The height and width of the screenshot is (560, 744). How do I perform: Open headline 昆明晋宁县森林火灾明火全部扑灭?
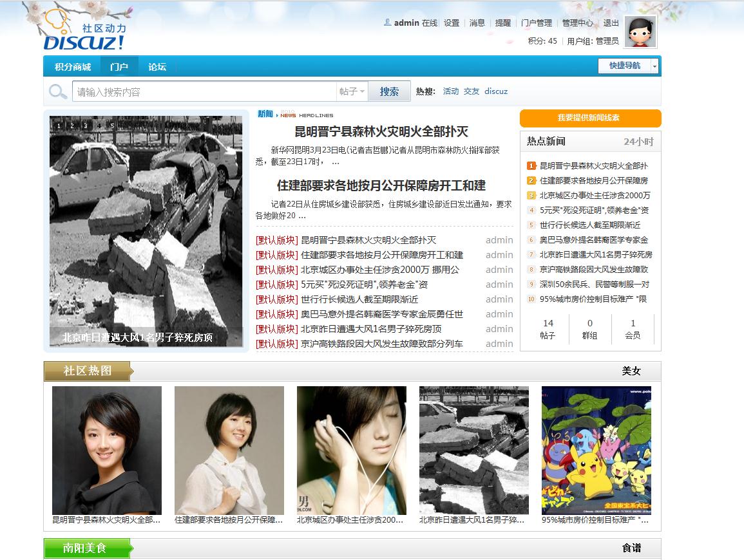381,132
